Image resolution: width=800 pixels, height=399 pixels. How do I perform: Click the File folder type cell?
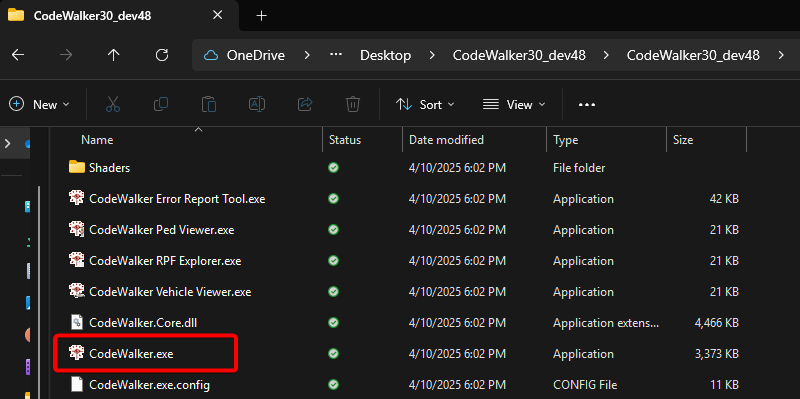coord(579,167)
